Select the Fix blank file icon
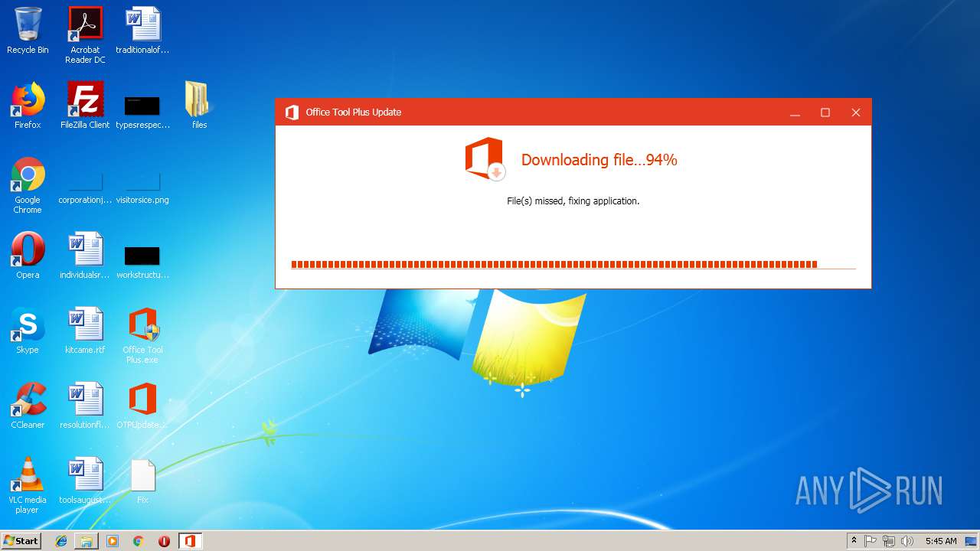The image size is (980, 551). coord(142,481)
